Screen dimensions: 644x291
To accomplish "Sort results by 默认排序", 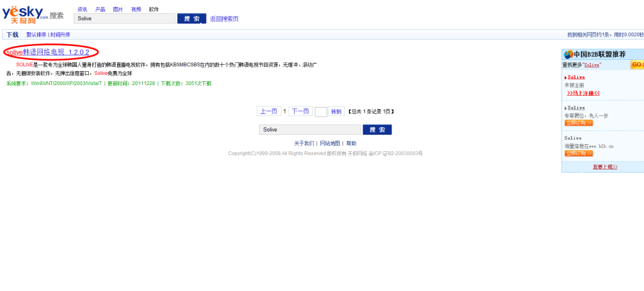I will [36, 35].
